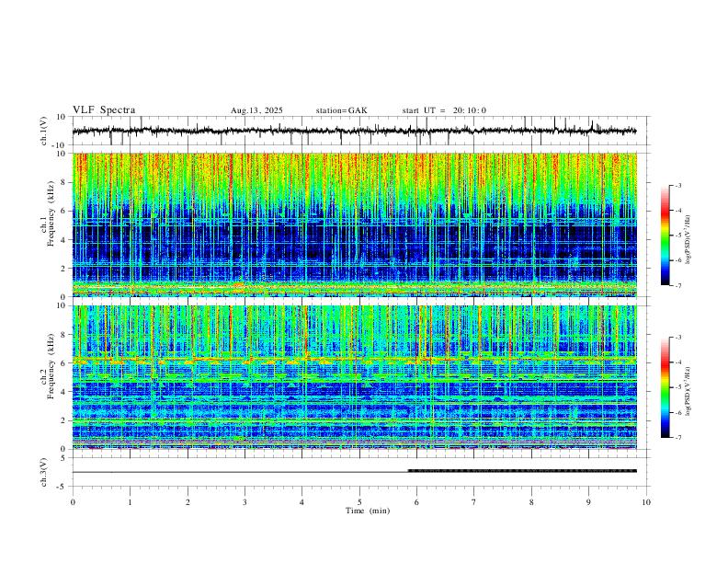Click the "-4" tick on lower color bar
The height and width of the screenshot is (563, 728).
(x=678, y=362)
